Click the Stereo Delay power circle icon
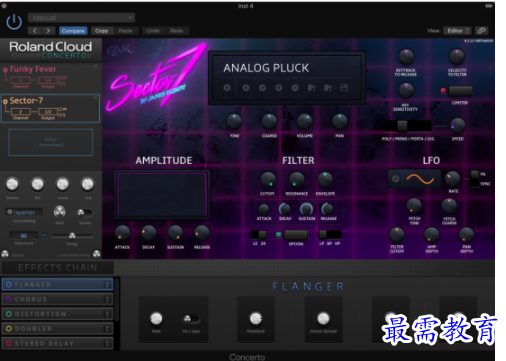The height and width of the screenshot is (361, 506). (x=9, y=343)
